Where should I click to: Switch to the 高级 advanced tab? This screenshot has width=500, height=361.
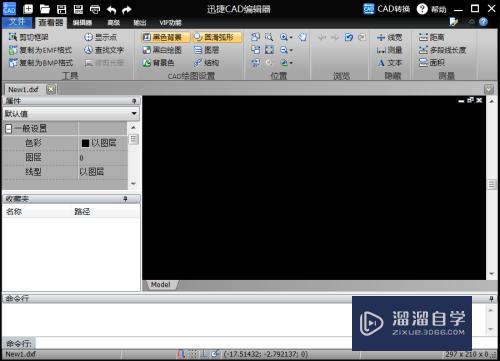[113, 23]
